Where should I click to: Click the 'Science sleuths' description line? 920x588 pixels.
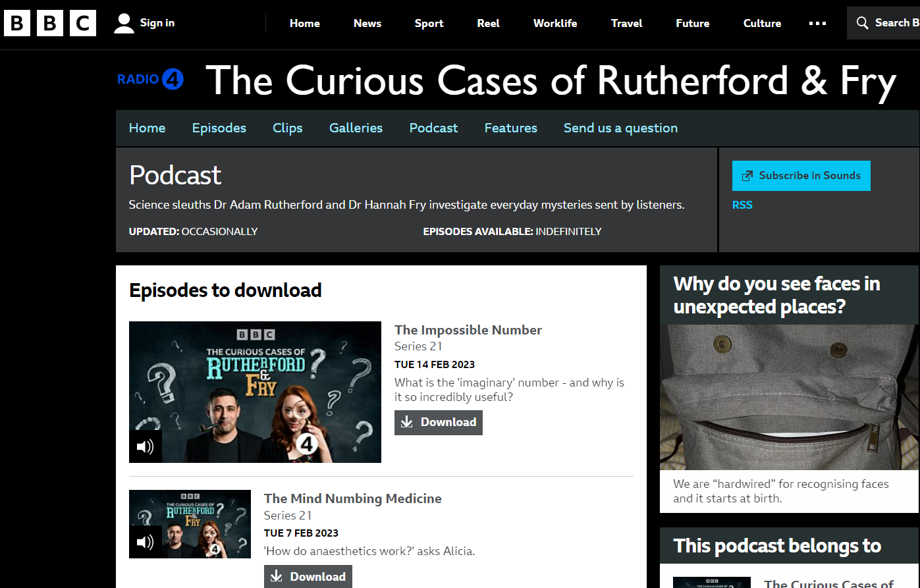[x=406, y=205]
